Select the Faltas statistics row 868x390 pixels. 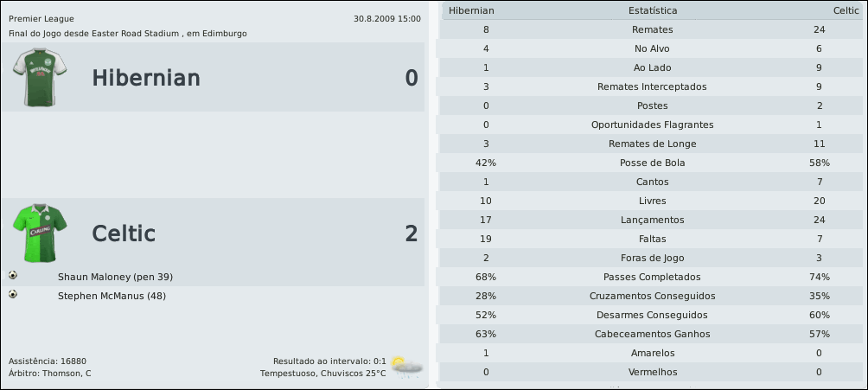[653, 239]
